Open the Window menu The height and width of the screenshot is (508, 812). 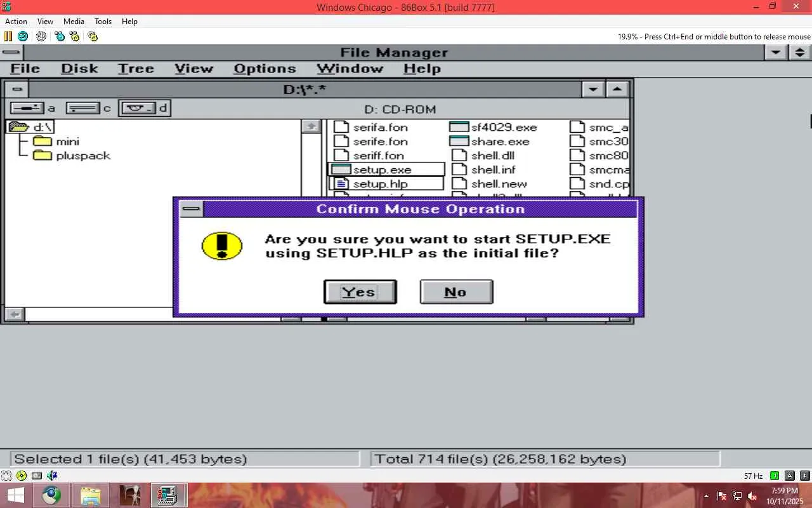coord(350,69)
